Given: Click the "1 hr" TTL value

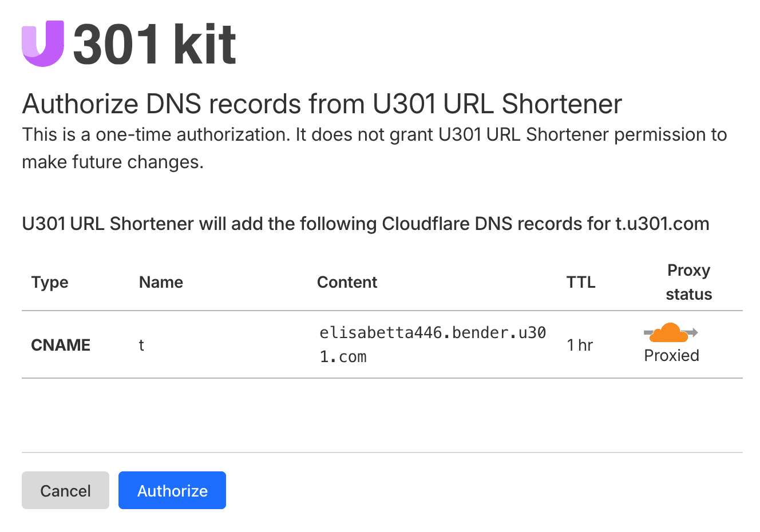Looking at the screenshot, I should (x=580, y=344).
